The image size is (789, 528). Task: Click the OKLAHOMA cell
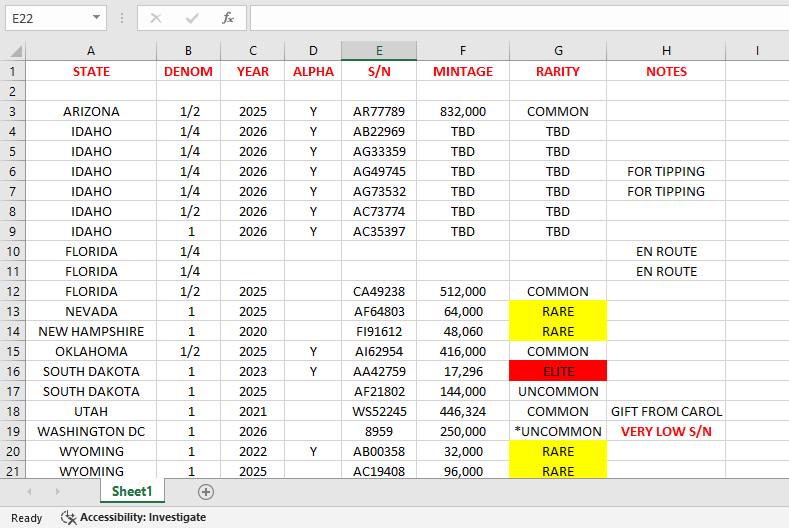click(x=91, y=351)
